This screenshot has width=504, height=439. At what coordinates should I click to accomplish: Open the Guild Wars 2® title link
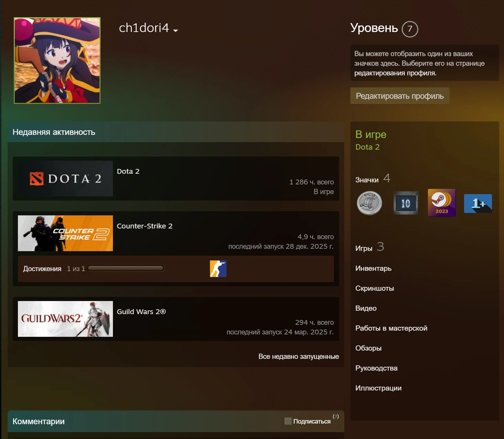(x=141, y=312)
